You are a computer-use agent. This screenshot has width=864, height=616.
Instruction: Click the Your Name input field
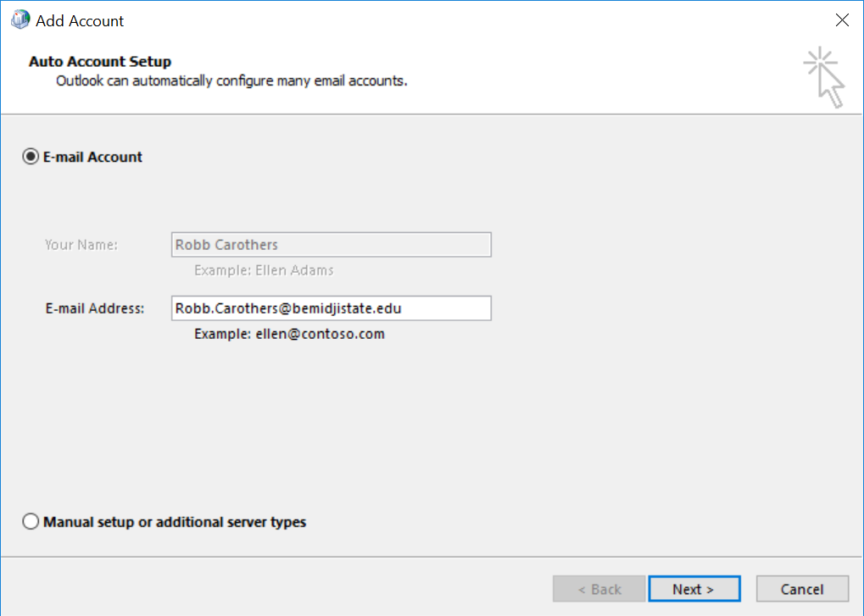pos(332,244)
